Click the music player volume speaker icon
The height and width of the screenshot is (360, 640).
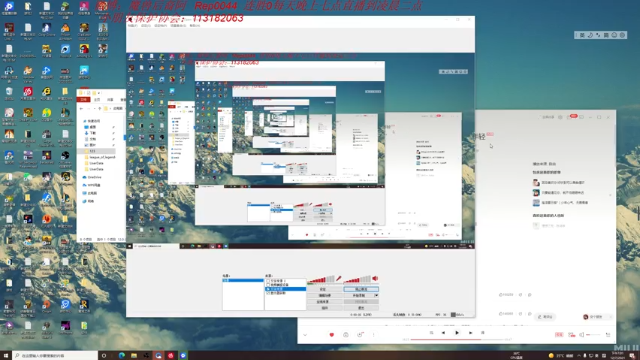click(582, 335)
